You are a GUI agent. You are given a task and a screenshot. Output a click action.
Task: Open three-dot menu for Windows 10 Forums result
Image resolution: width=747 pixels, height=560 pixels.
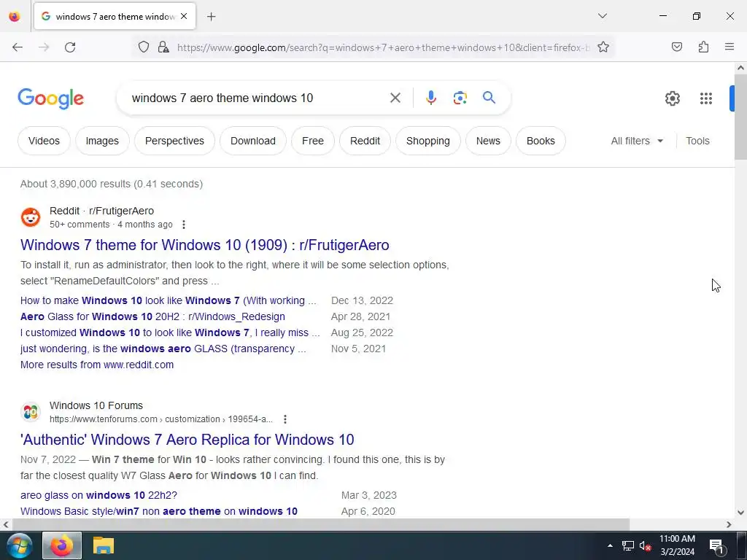(x=285, y=419)
